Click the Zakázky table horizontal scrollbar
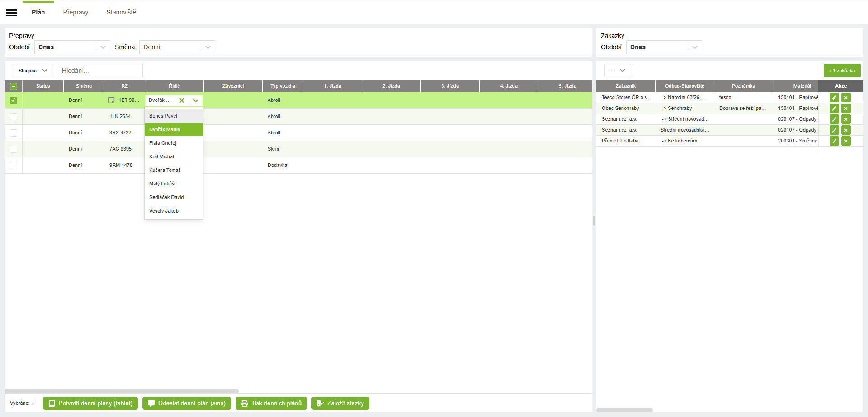Screen dimensions: 868x417 624,410
